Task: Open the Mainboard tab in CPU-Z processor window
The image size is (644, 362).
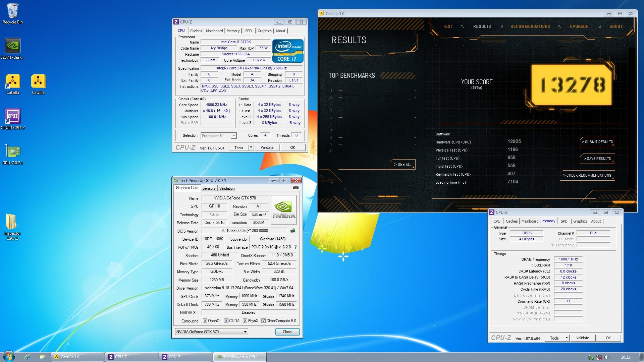Action: coord(214,31)
